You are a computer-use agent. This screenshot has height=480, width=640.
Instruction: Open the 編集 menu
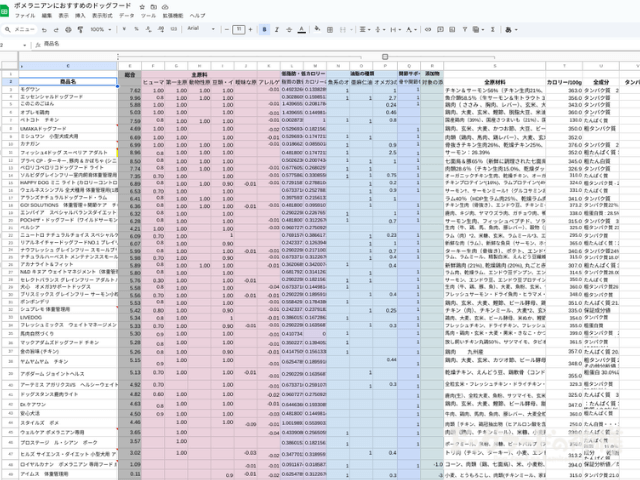[47, 16]
